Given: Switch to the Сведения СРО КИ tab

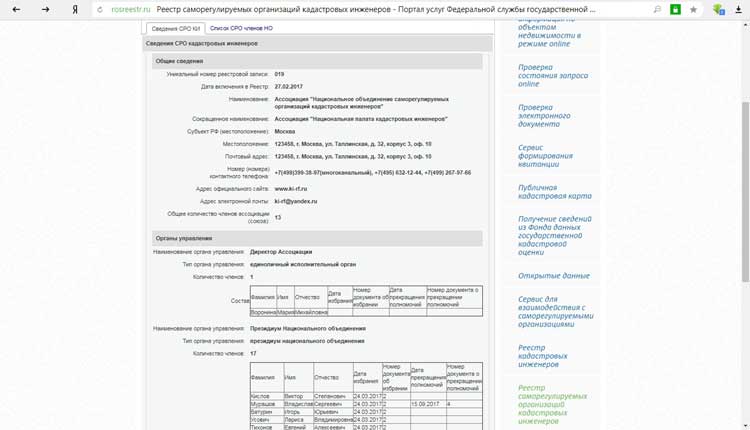Looking at the screenshot, I should (176, 29).
